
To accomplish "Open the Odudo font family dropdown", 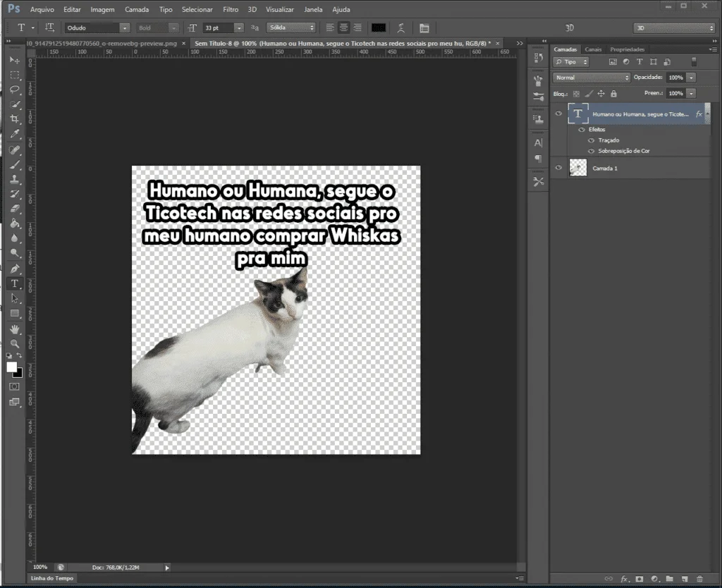I will coord(125,28).
